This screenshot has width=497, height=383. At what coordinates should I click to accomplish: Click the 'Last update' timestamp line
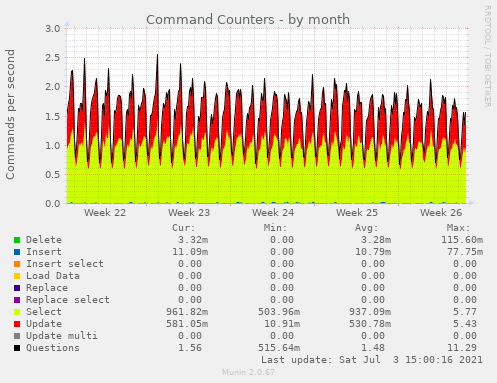tap(372, 360)
